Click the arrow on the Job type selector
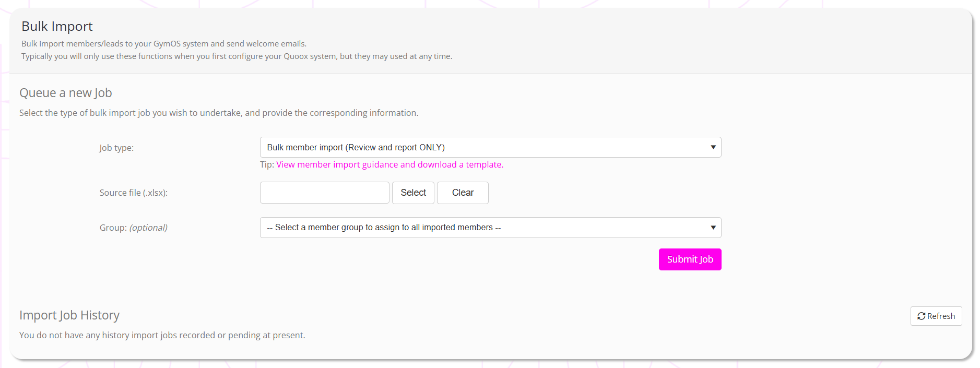980x368 pixels. coord(713,147)
